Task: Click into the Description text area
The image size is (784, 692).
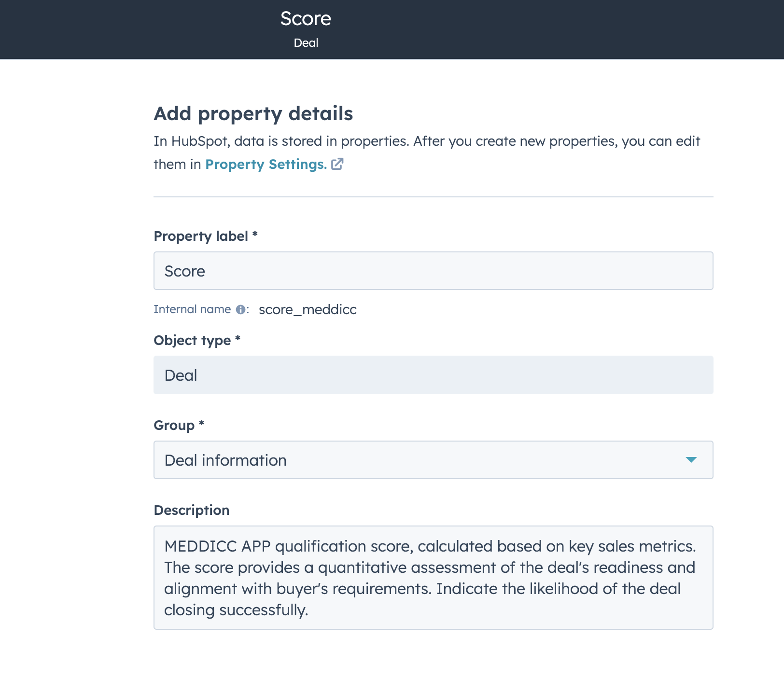Action: coord(433,577)
